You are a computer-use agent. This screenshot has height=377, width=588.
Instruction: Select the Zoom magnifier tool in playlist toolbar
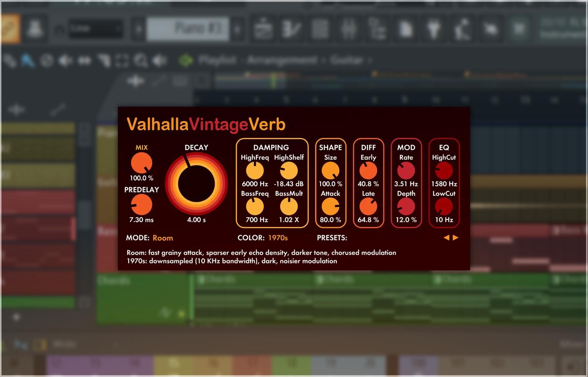[x=141, y=60]
